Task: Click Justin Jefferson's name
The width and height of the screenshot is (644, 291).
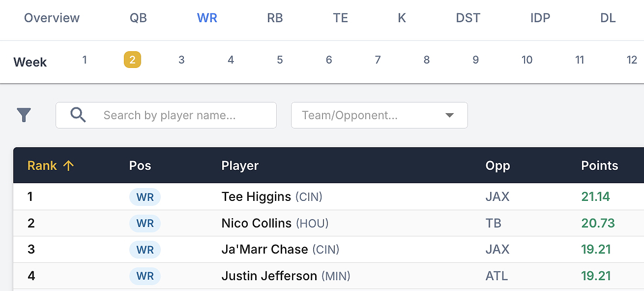Action: 268,276
